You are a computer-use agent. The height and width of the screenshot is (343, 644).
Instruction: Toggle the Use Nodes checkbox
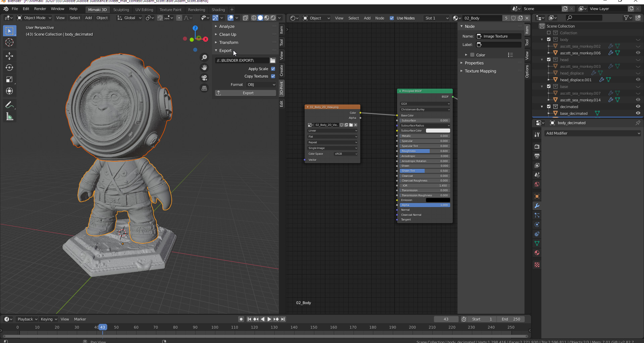(392, 18)
